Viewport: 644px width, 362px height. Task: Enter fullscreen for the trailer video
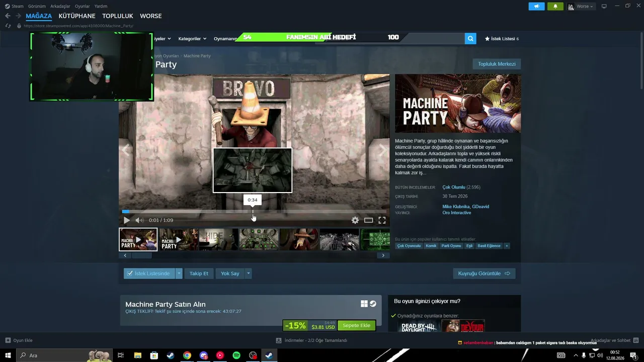tap(382, 220)
